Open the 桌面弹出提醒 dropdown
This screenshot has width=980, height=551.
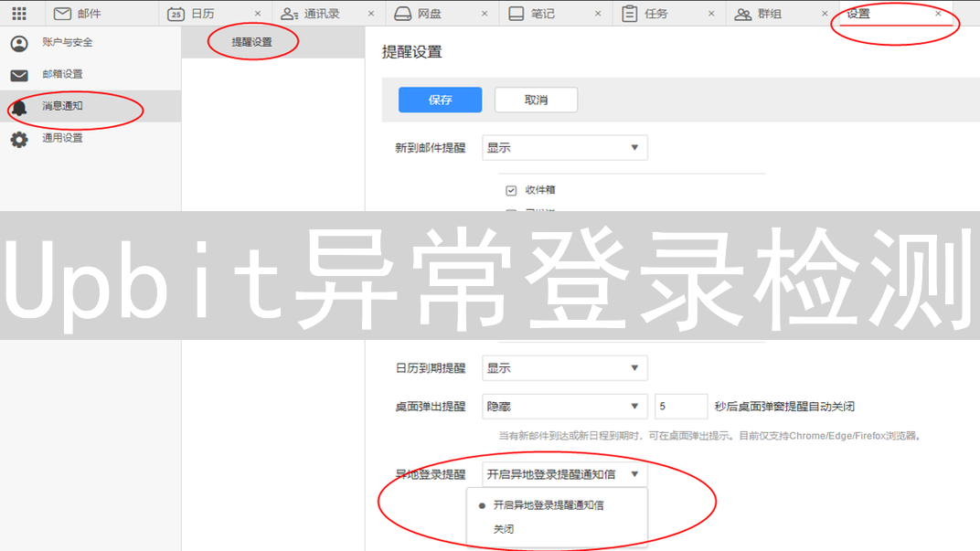[564, 407]
